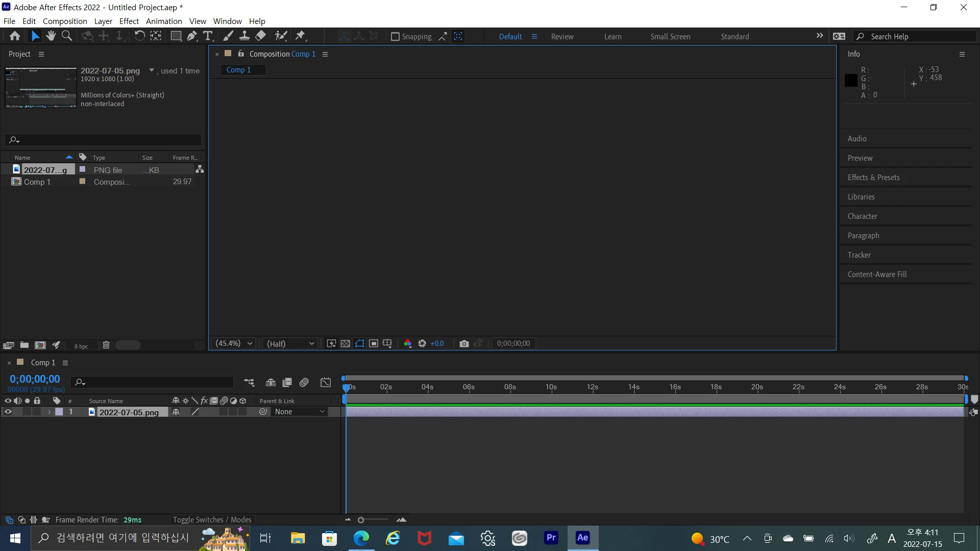Open the Half resolution dropdown
This screenshot has height=551, width=980.
click(290, 344)
